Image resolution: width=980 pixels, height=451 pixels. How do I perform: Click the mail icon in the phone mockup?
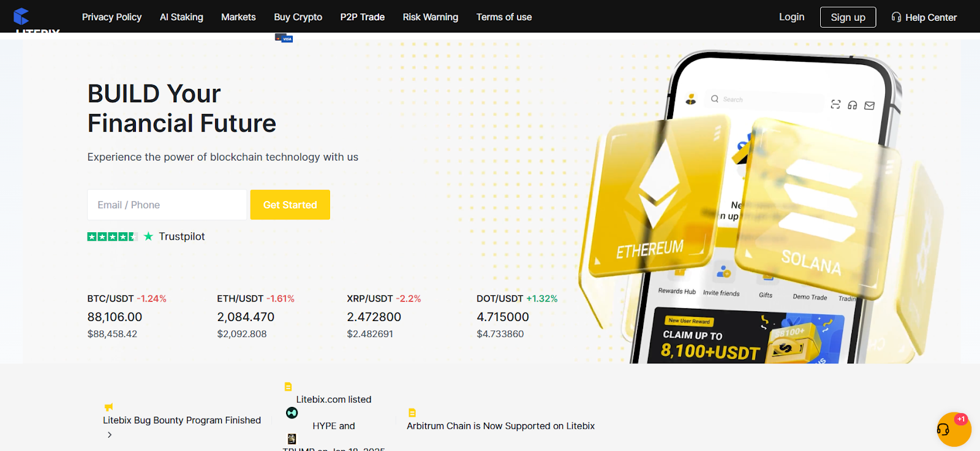pyautogui.click(x=869, y=106)
